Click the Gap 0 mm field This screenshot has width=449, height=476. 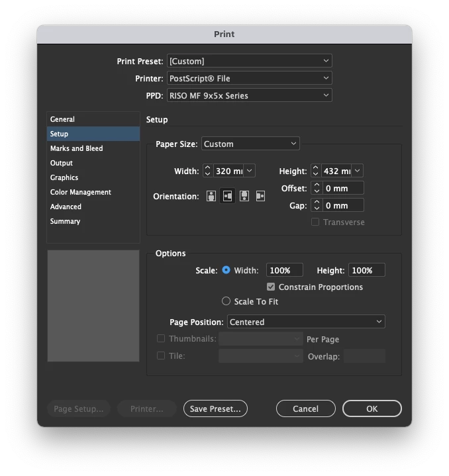(343, 205)
